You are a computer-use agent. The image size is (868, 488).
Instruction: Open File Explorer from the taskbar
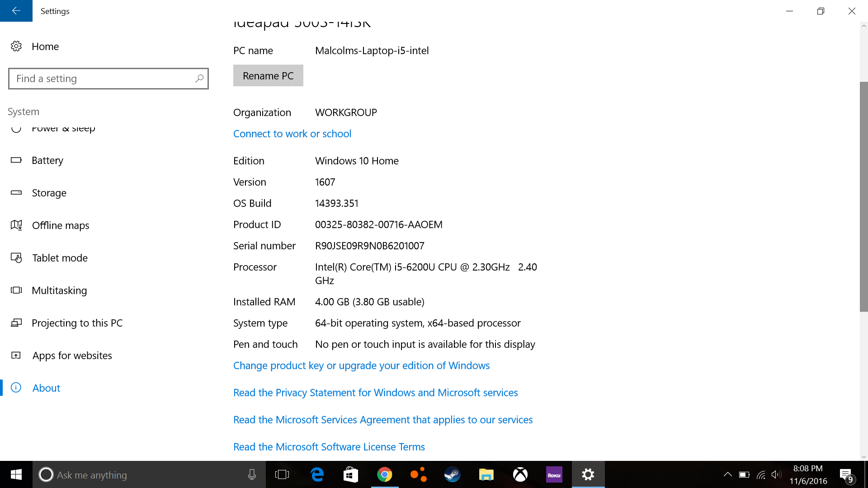point(486,474)
